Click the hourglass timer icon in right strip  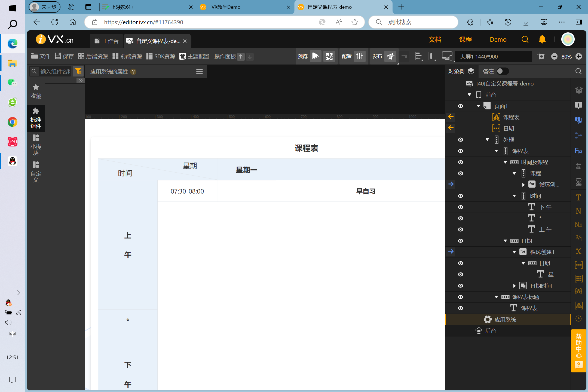(x=578, y=182)
